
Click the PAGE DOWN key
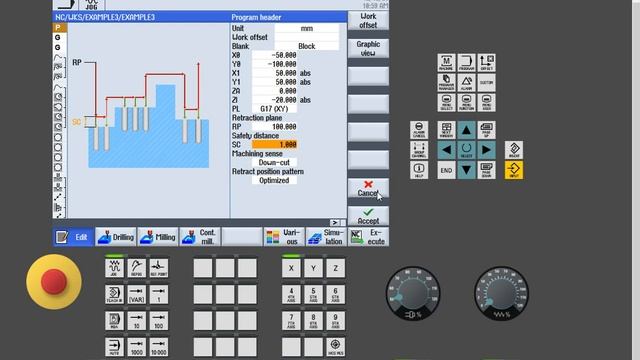pos(487,170)
